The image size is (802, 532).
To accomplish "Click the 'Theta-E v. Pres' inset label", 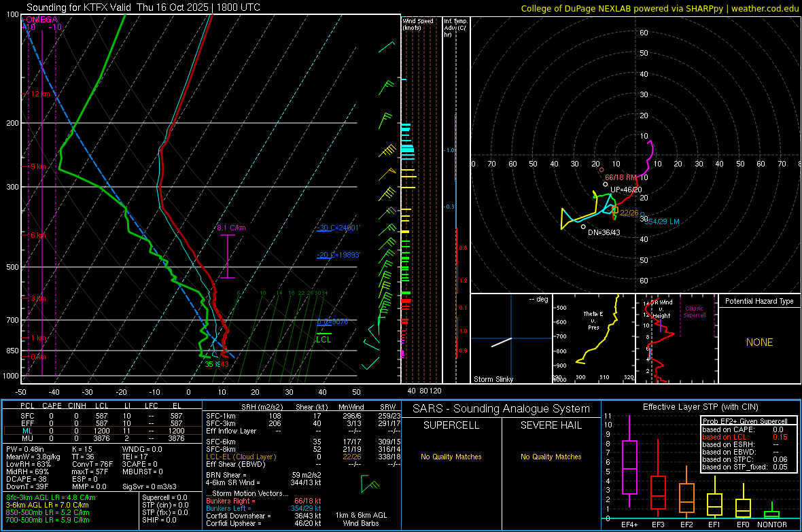I will 593,320.
